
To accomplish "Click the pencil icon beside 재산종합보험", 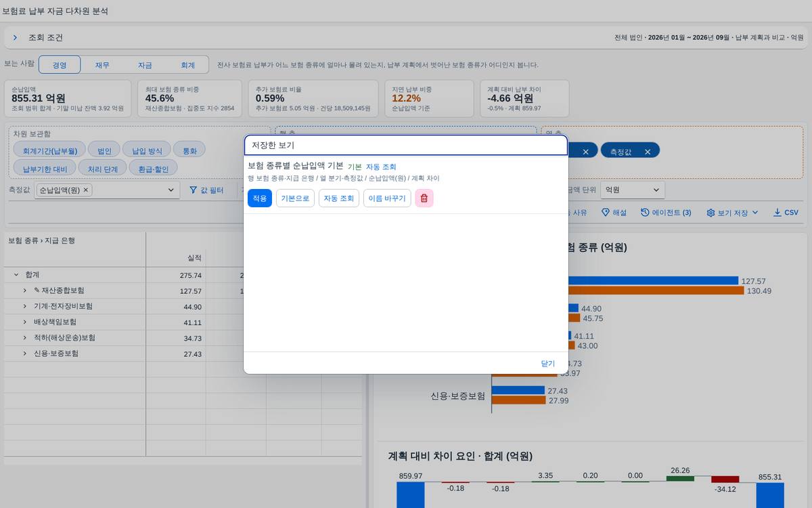I will coord(37,291).
